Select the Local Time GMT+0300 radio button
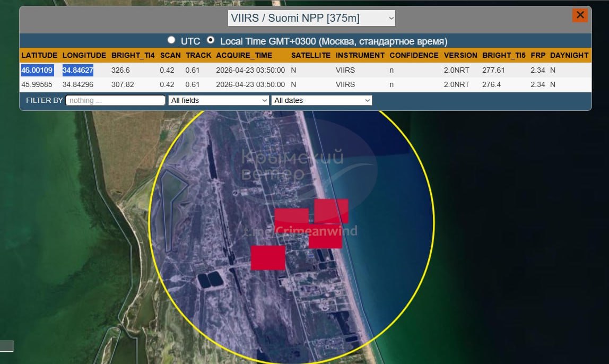609x364 pixels. [x=211, y=40]
